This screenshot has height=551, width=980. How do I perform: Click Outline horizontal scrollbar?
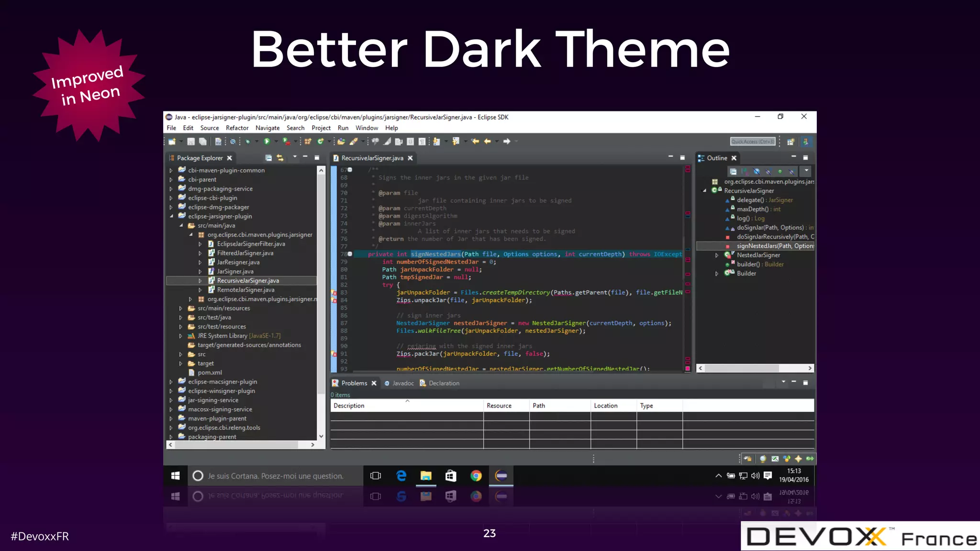755,368
